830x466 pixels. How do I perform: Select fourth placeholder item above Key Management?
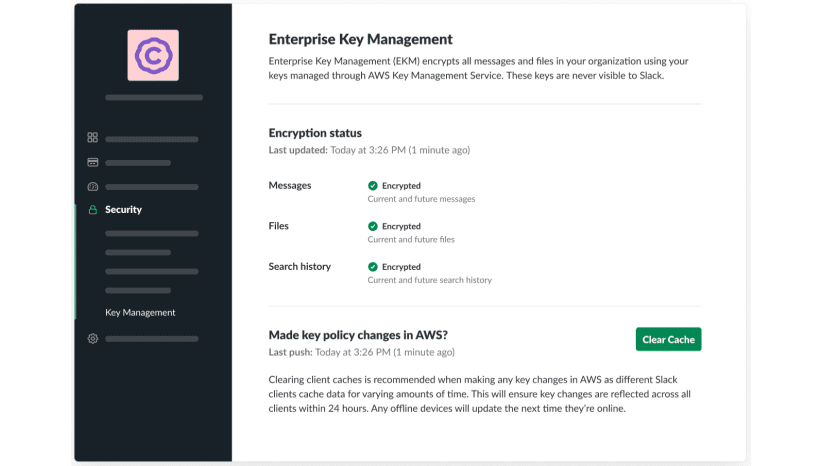pyautogui.click(x=138, y=290)
